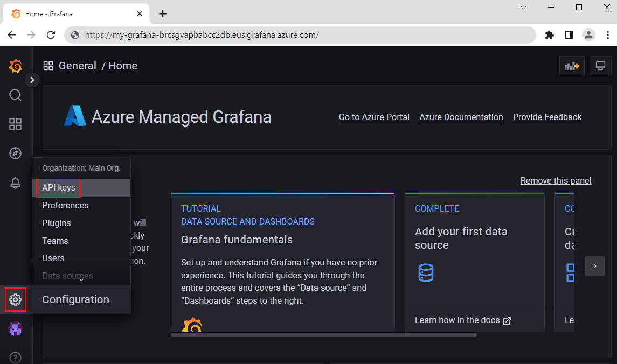Screen dimensions: 617x364
Task: Click the next arrow on the card carousel
Action: [x=594, y=266]
